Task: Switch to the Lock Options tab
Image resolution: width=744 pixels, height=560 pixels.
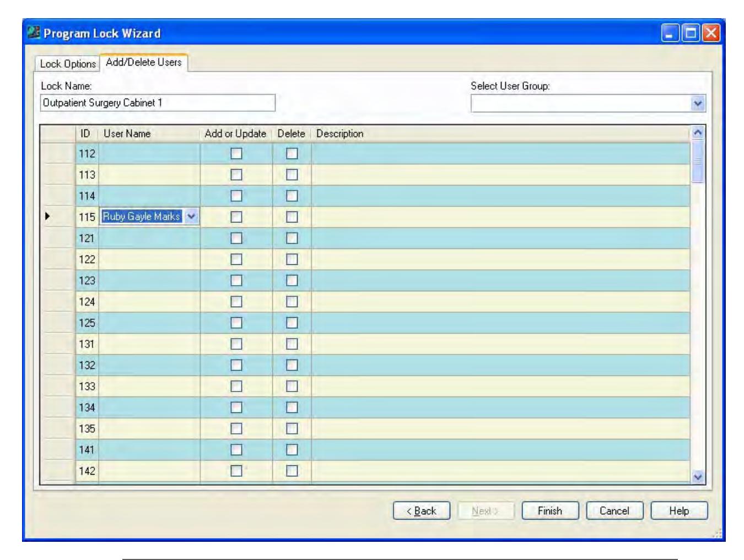Action: pyautogui.click(x=68, y=64)
